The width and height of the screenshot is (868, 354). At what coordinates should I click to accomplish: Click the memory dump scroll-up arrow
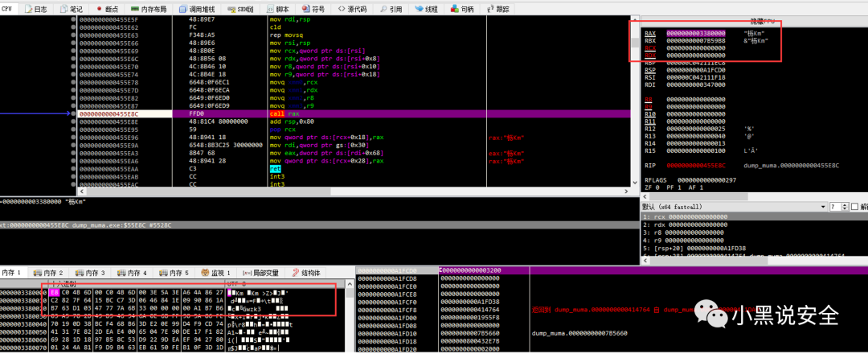coord(350,283)
